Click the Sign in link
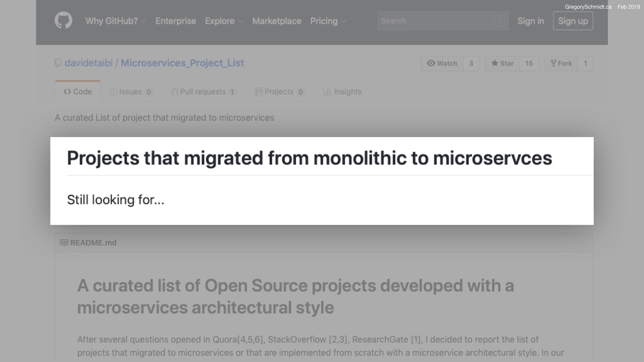 pos(531,21)
